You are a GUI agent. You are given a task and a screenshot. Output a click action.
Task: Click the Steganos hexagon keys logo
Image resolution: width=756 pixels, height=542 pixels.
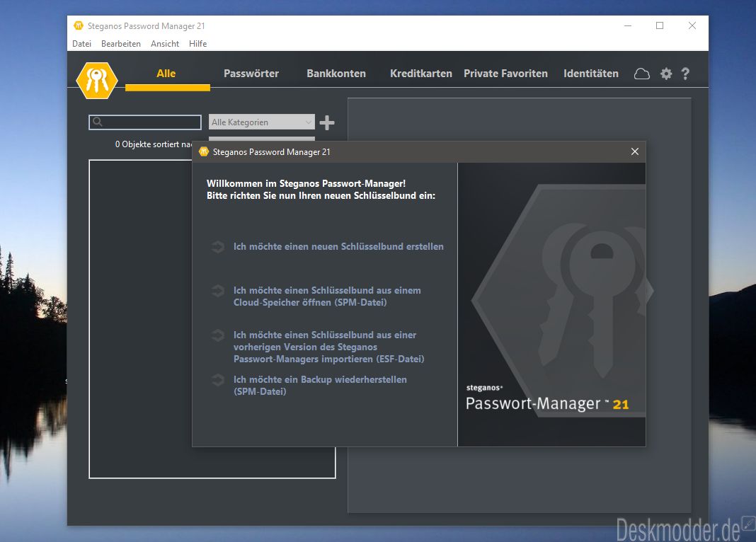coord(97,81)
